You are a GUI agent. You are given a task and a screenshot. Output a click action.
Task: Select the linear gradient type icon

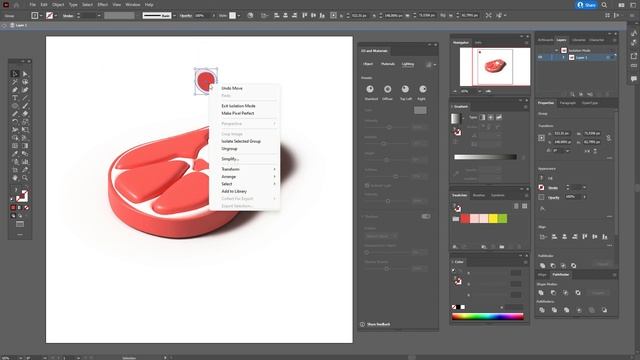482,117
